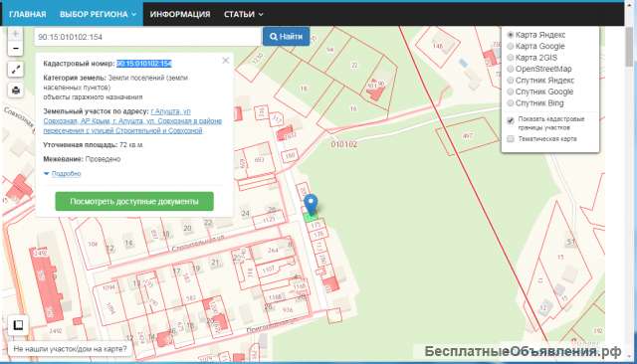The width and height of the screenshot is (637, 364).
Task: Select the Спутник Bing radio option
Action: (511, 103)
